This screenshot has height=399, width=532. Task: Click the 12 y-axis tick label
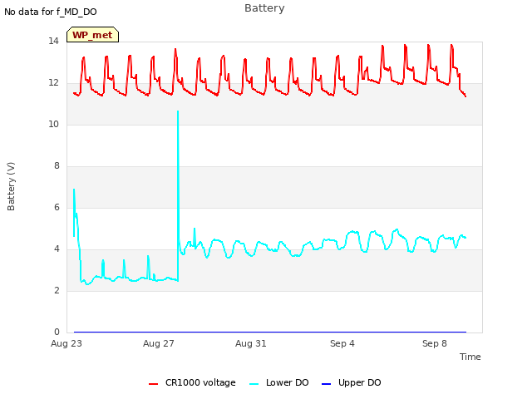coord(53,83)
